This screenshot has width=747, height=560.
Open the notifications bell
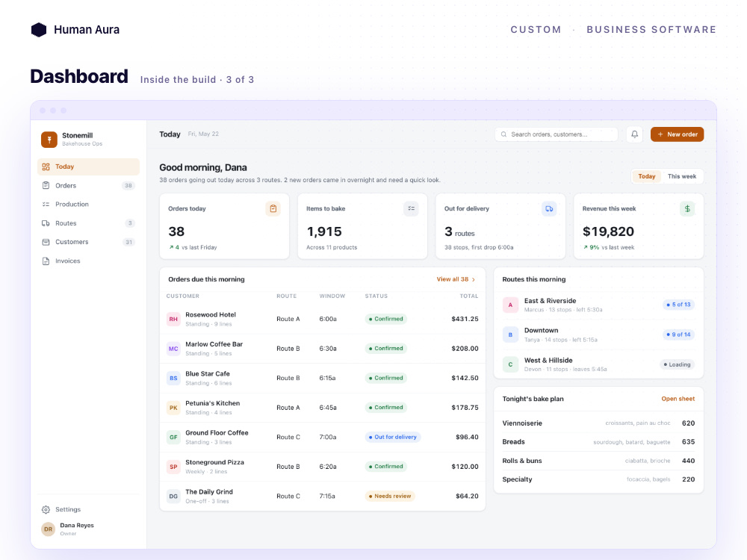tap(634, 134)
